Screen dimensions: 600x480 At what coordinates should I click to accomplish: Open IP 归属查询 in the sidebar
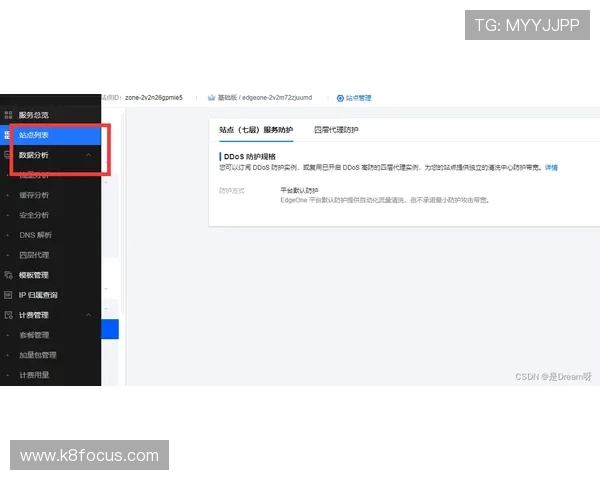pyautogui.click(x=38, y=295)
